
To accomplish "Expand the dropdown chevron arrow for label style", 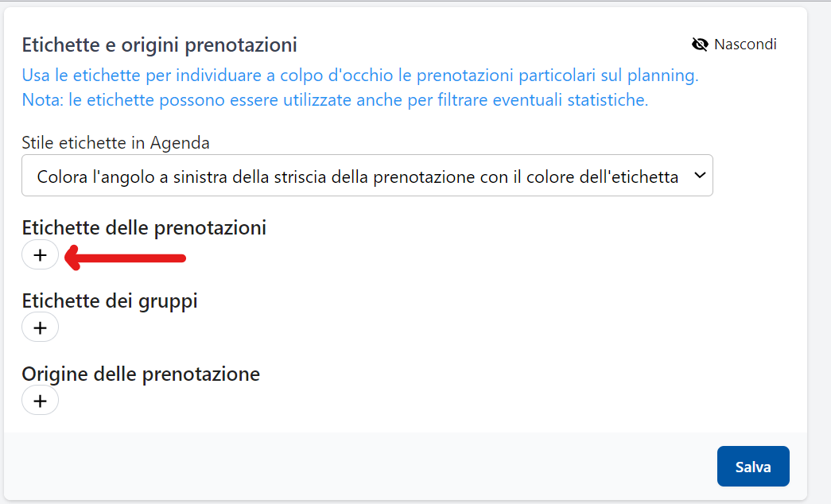I will 700,176.
